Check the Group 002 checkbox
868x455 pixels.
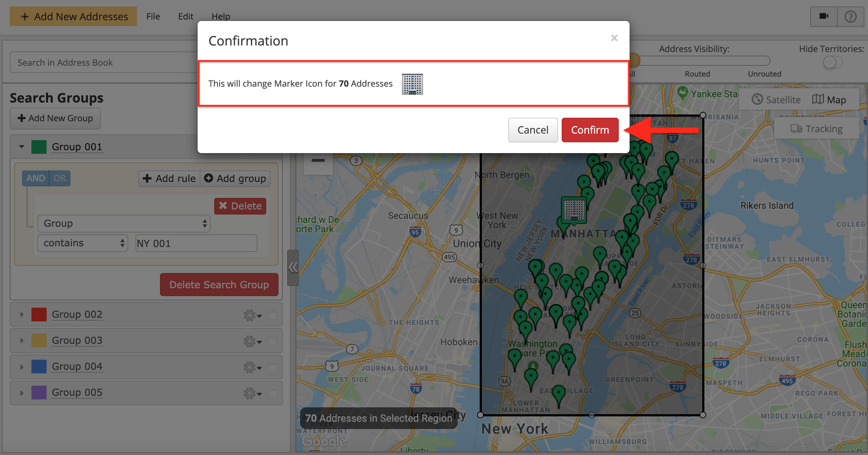tap(273, 315)
